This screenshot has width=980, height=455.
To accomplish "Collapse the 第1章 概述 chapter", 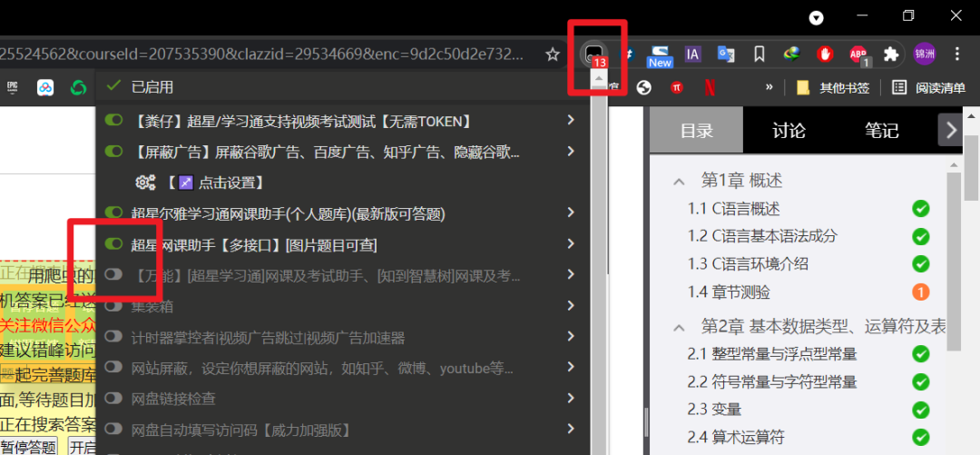I will [678, 182].
